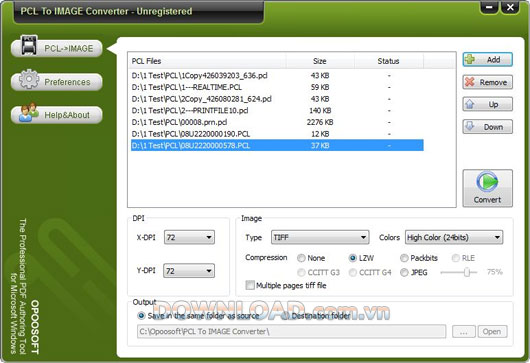Click the 12 KB size cell

320,134
